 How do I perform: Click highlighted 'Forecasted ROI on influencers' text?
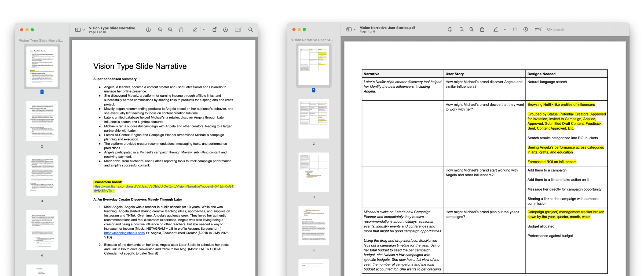click(552, 162)
